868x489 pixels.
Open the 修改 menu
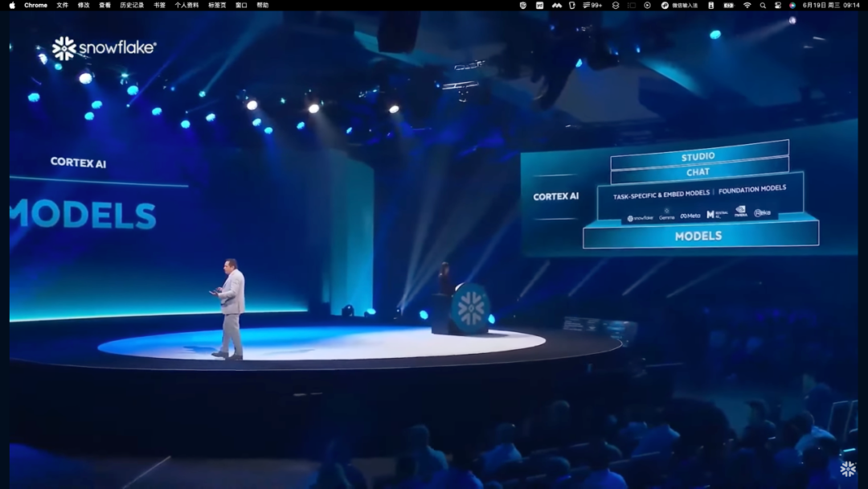pos(84,5)
